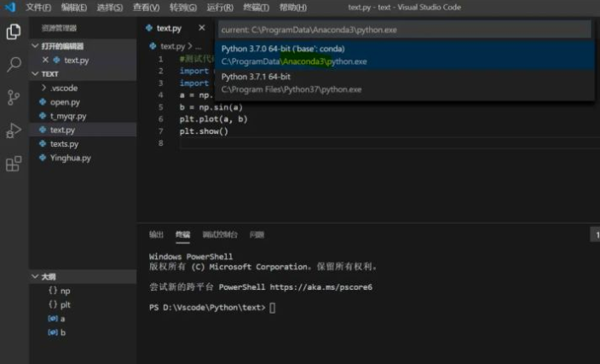Click the text.py breadcrumb item
Screen dimensions: 600x364
(x=172, y=46)
